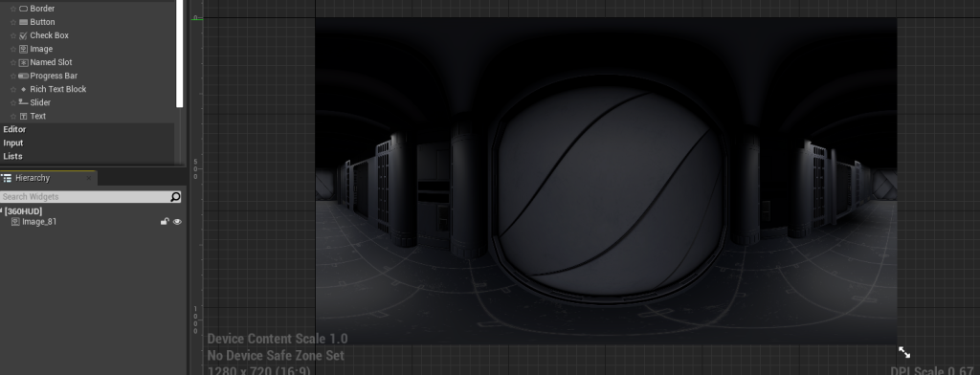Viewport: 980px width, 375px height.
Task: Click the canvas resize handle at corner
Action: tap(904, 352)
